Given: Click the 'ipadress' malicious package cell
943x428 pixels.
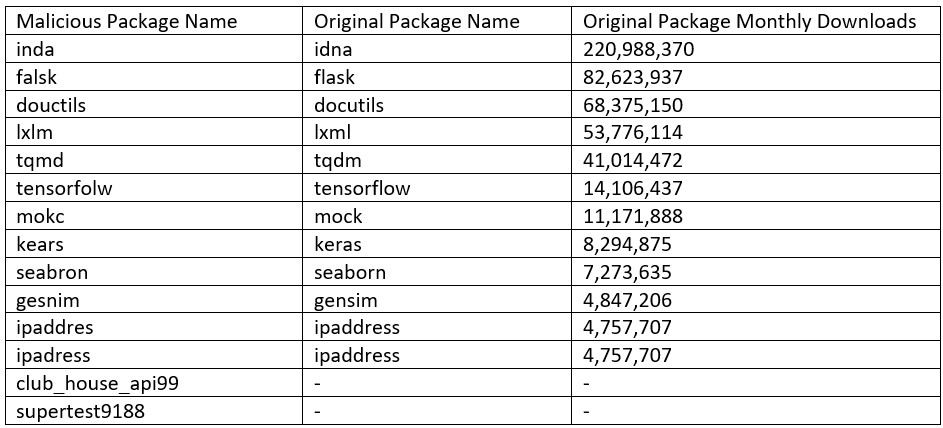Looking at the screenshot, I should point(154,355).
